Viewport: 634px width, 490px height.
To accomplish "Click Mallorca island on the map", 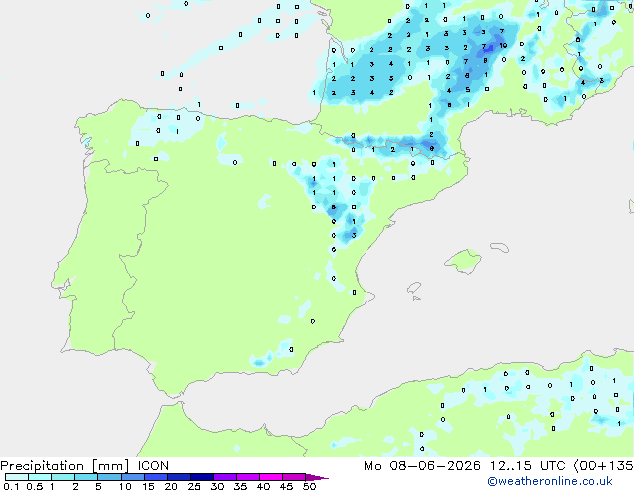I will 463,261.
